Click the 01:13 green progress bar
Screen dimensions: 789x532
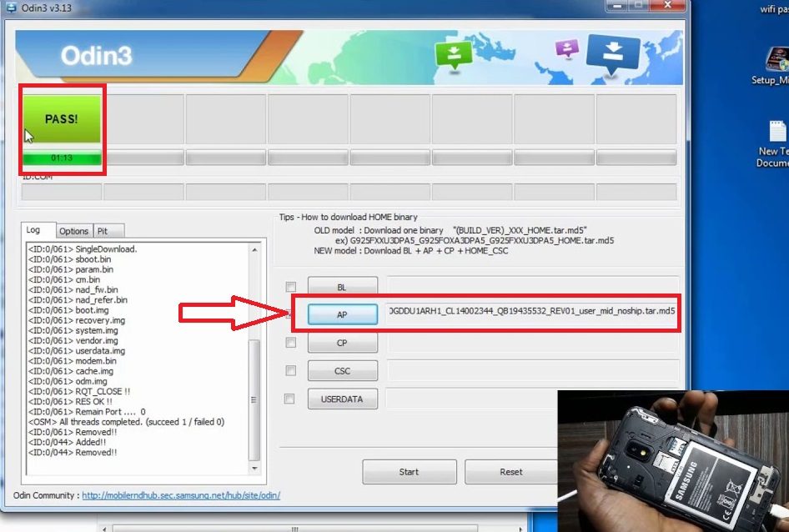pyautogui.click(x=62, y=158)
